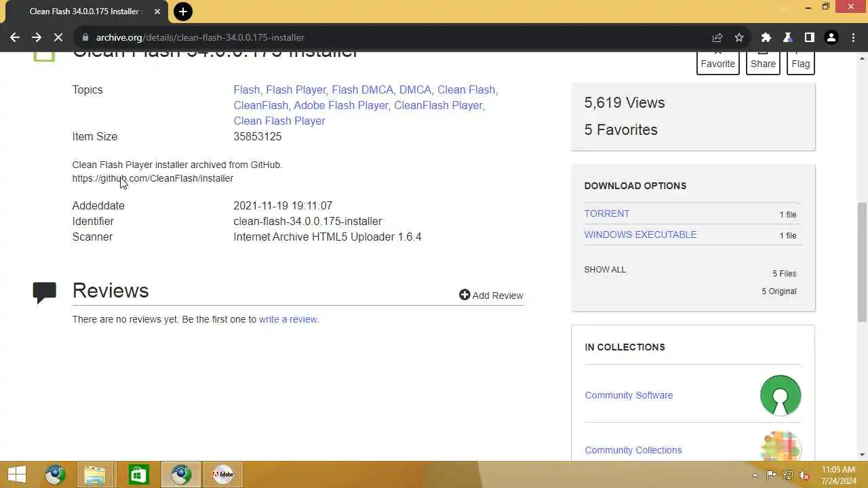The width and height of the screenshot is (868, 488).
Task: Open the Clean Flash, topic link
Action: click(467, 89)
